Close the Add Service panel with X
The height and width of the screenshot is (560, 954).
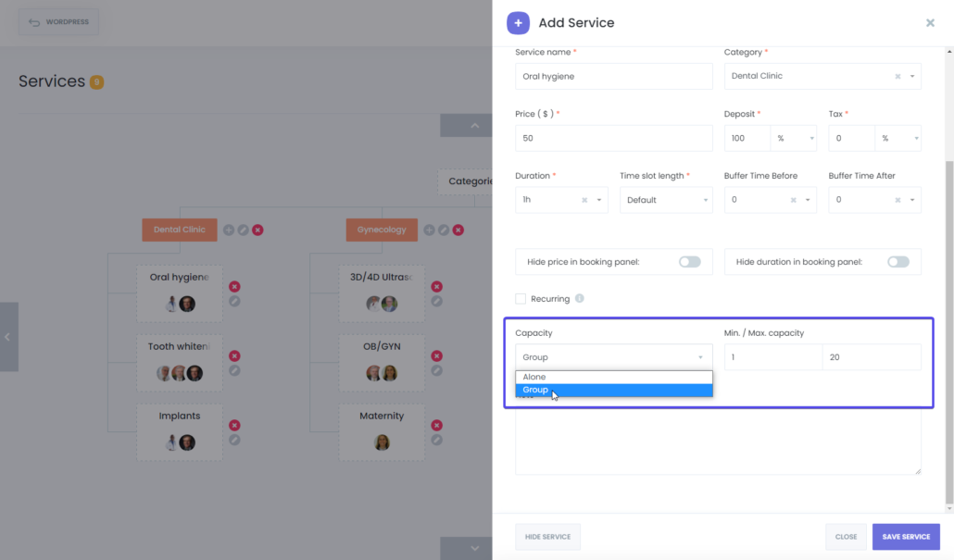point(930,23)
